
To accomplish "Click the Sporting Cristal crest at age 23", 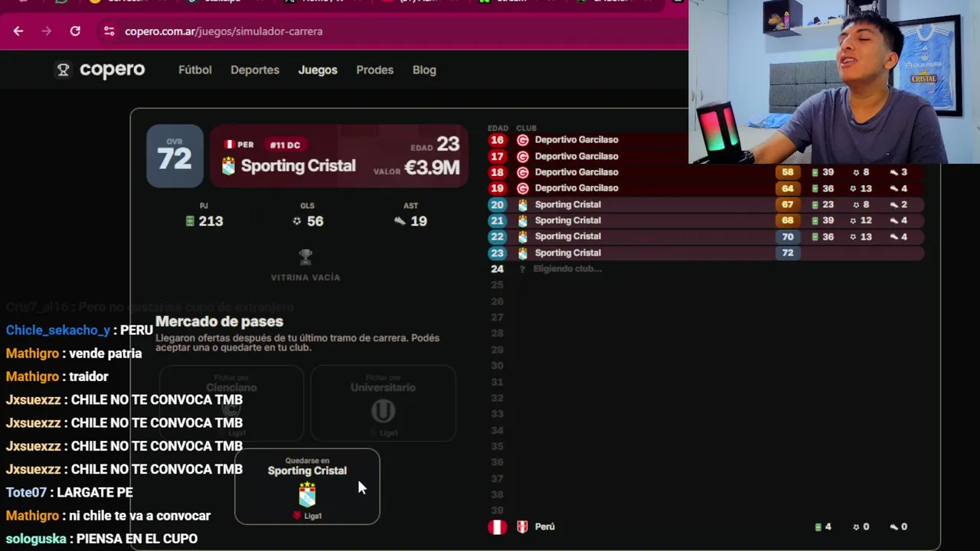I will [522, 253].
